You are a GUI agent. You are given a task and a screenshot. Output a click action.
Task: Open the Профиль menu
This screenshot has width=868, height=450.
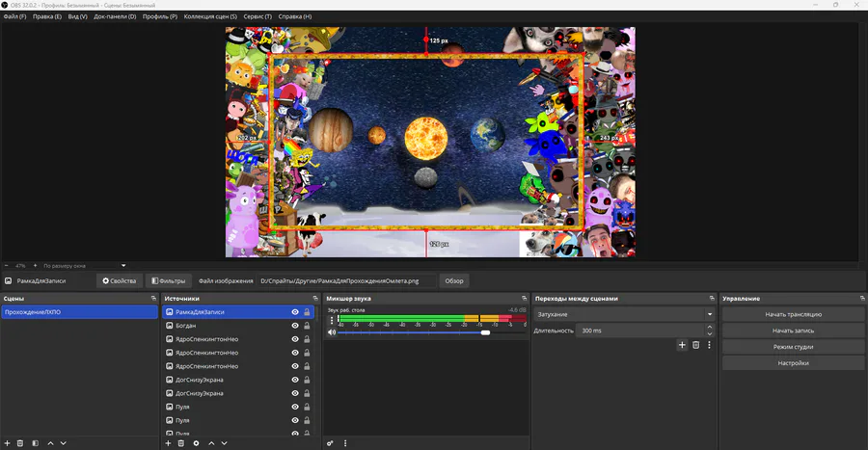pos(160,16)
